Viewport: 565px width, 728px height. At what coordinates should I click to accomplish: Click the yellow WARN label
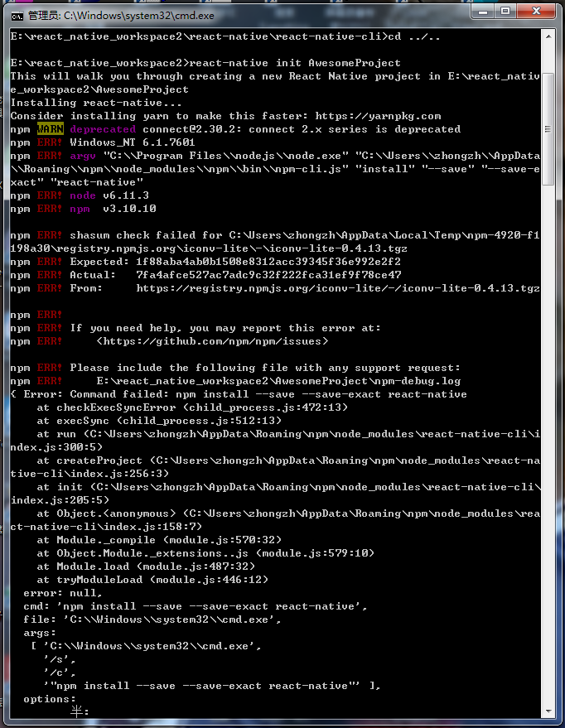click(51, 129)
